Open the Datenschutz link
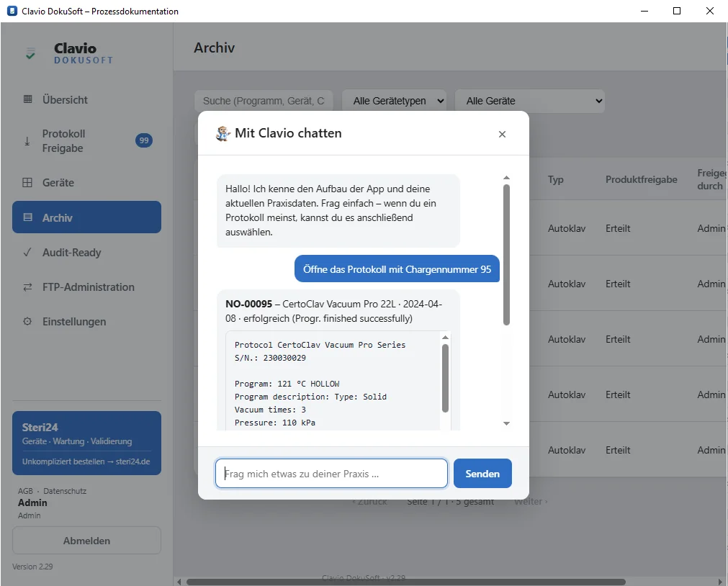Image resolution: width=728 pixels, height=586 pixels. pos(65,491)
